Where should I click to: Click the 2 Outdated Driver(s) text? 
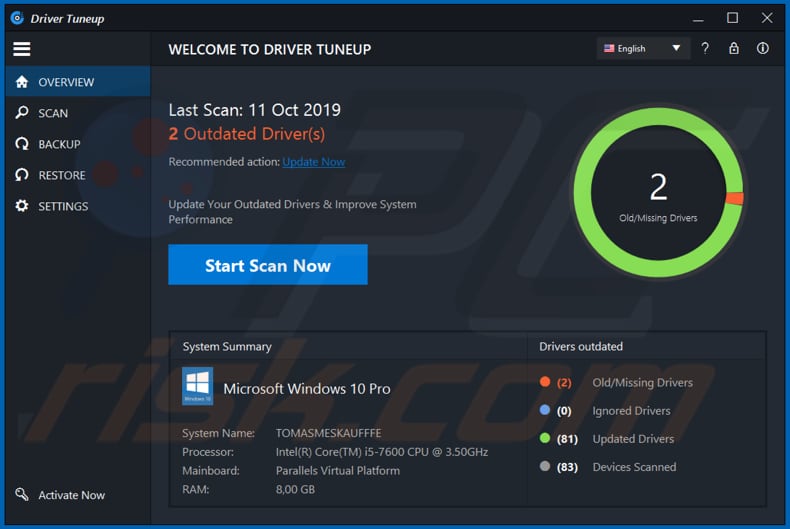(247, 134)
